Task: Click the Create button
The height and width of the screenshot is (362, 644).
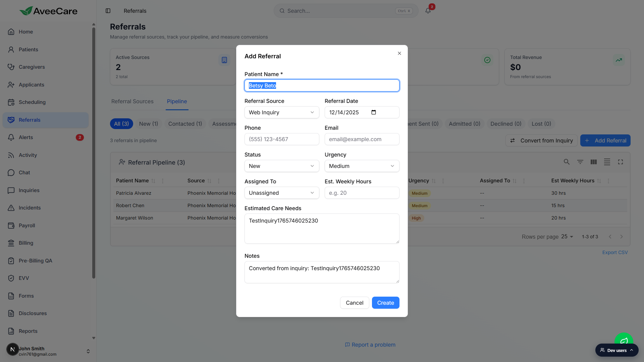Action: [x=385, y=303]
